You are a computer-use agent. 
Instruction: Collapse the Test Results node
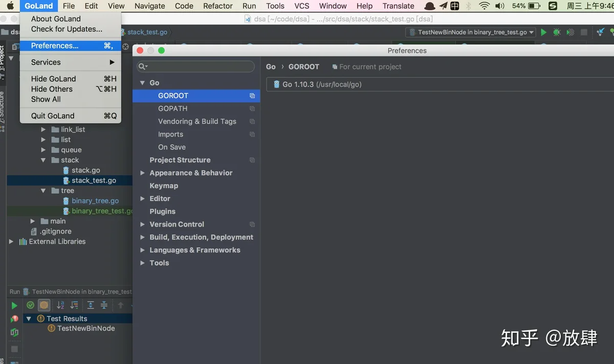tap(29, 318)
